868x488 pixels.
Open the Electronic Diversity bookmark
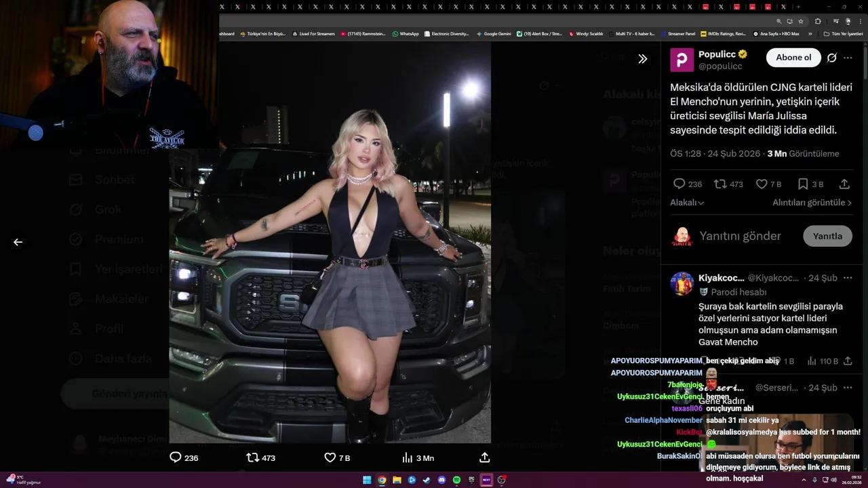(x=446, y=33)
